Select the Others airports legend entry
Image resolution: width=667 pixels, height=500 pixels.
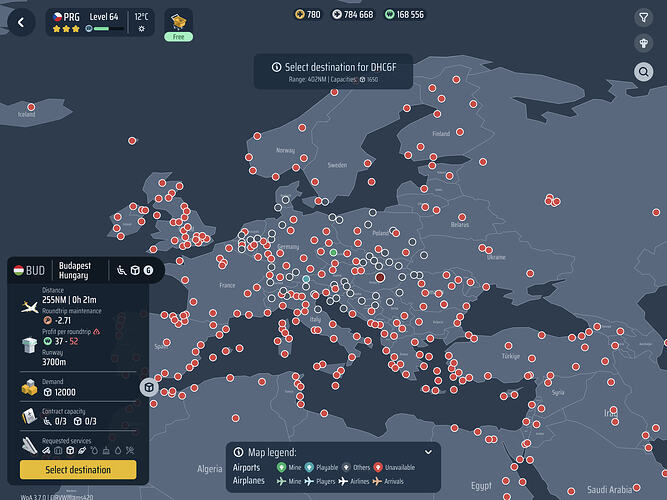point(356,467)
